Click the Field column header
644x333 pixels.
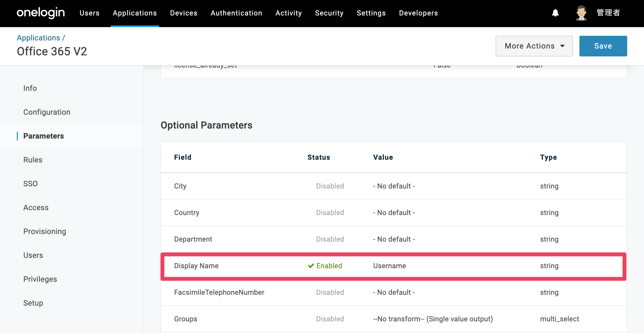pos(183,157)
